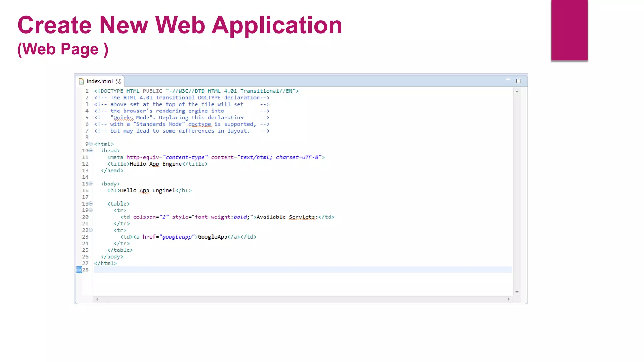The image size is (644, 362).
Task: Click the closing head tag on line 13
Action: point(112,171)
